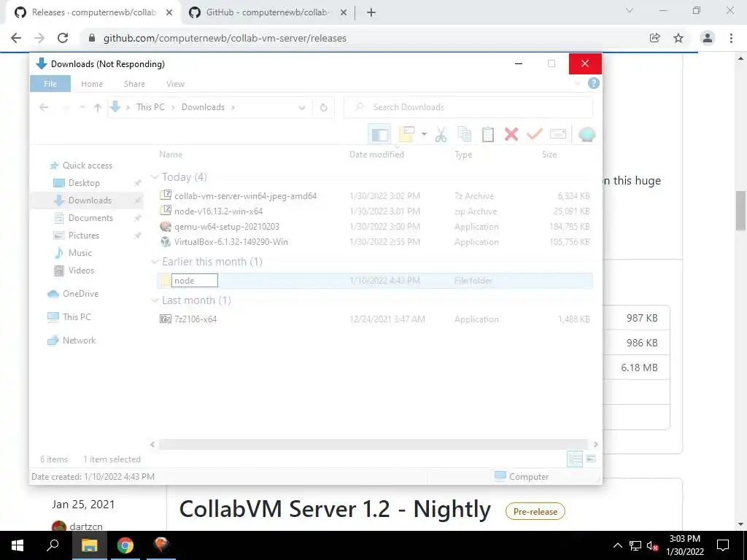Click the red X Delete icon

click(511, 135)
